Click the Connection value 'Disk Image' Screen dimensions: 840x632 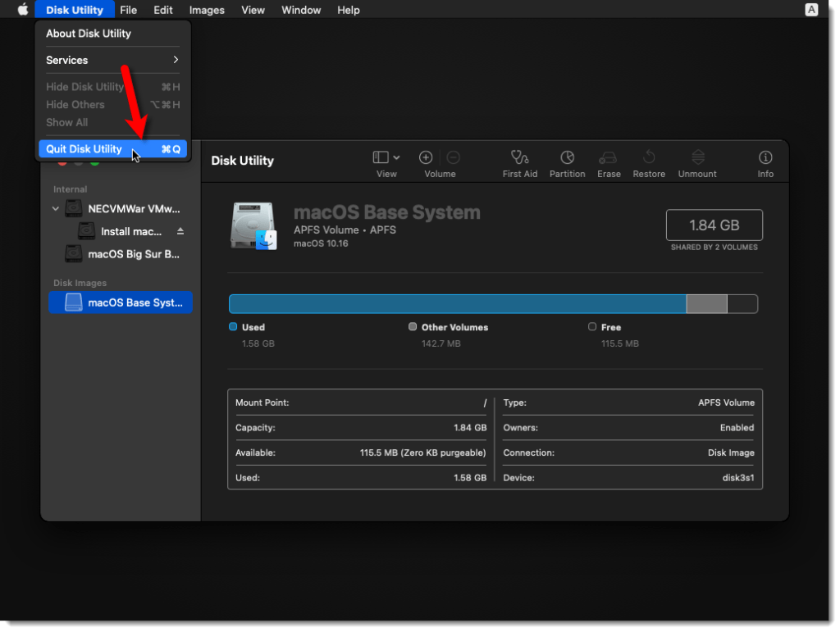(x=731, y=452)
